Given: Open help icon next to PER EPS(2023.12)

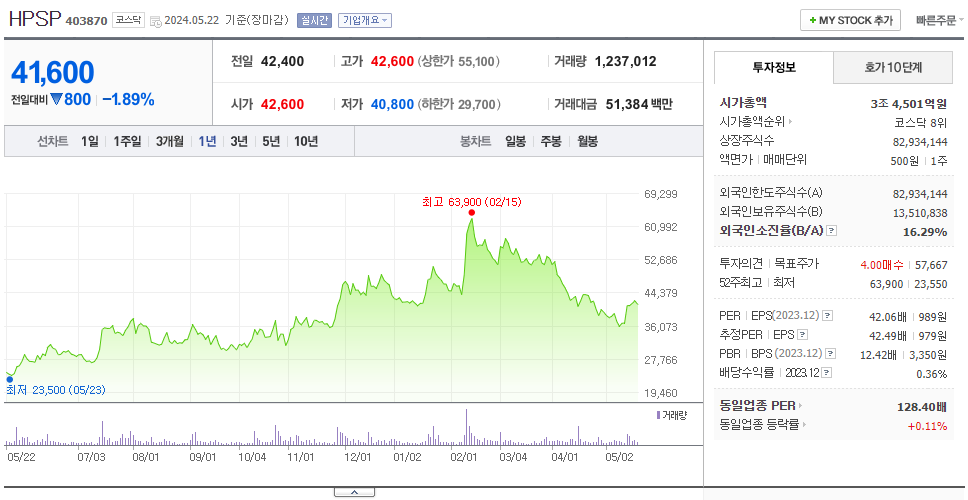Looking at the screenshot, I should click(828, 316).
